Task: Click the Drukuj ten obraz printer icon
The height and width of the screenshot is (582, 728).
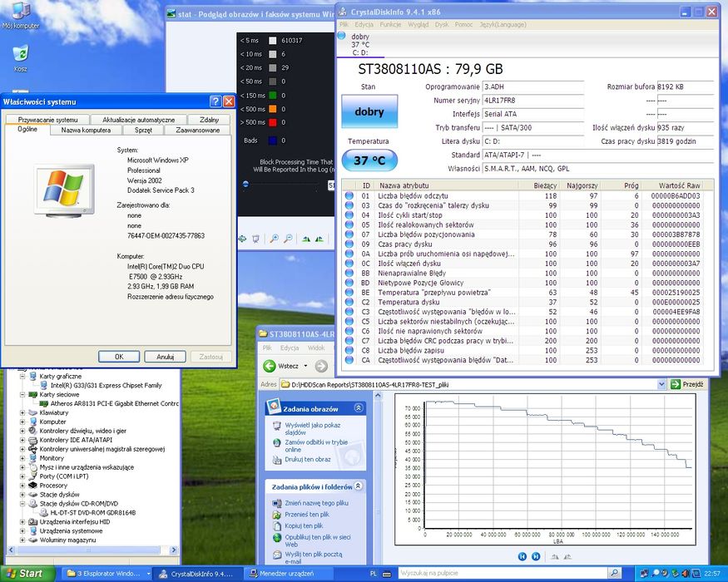Action: (x=277, y=460)
